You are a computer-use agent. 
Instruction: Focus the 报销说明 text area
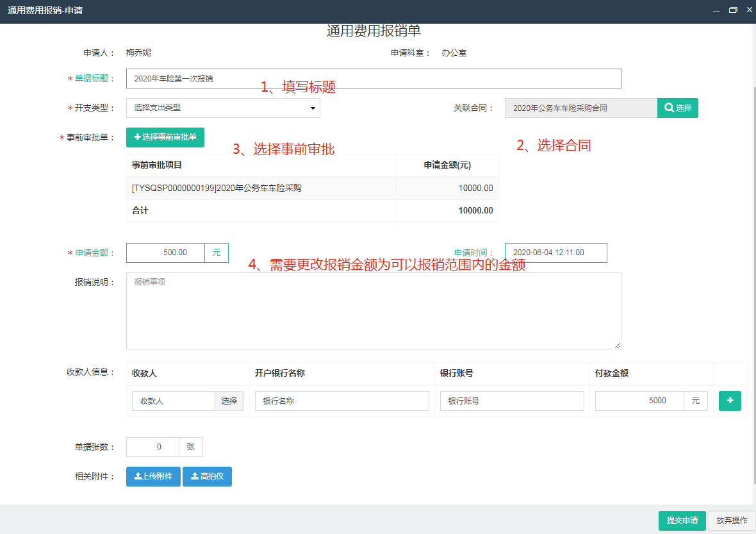pos(374,311)
